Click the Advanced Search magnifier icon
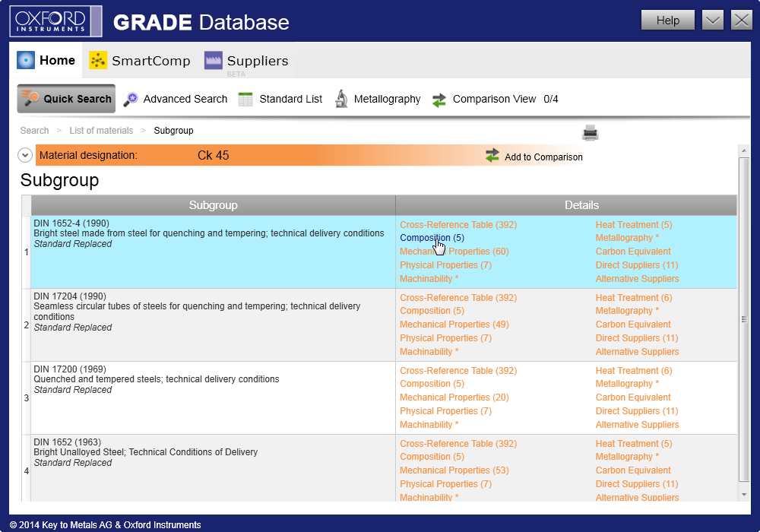This screenshot has width=760, height=532. tap(131, 99)
